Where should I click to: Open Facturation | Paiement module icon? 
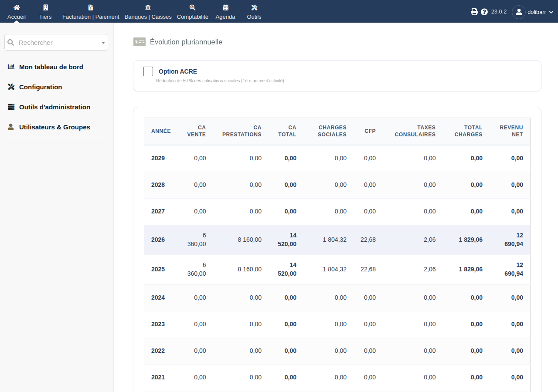coord(91,7)
